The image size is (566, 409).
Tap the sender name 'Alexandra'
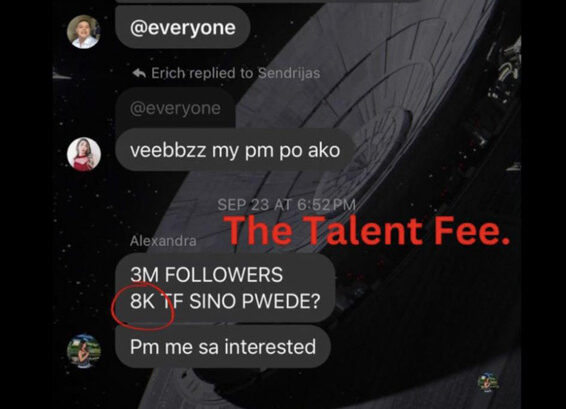[x=163, y=241]
